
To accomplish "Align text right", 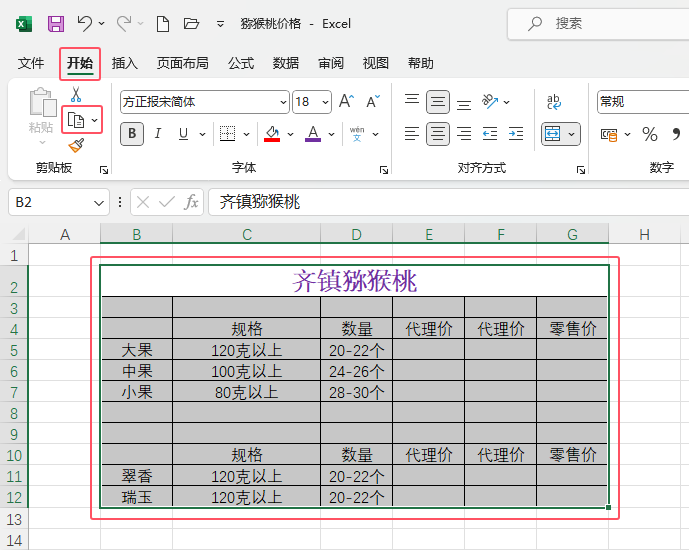I will click(x=464, y=134).
